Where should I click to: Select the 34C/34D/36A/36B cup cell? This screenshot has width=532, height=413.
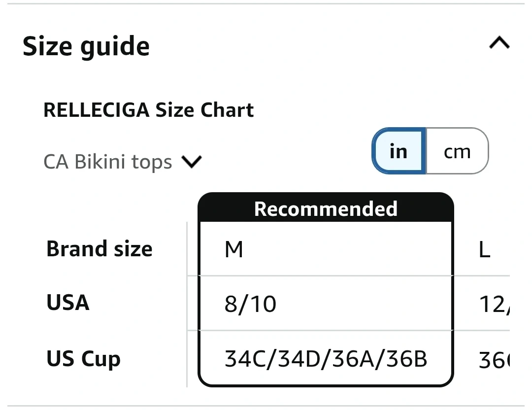click(326, 359)
